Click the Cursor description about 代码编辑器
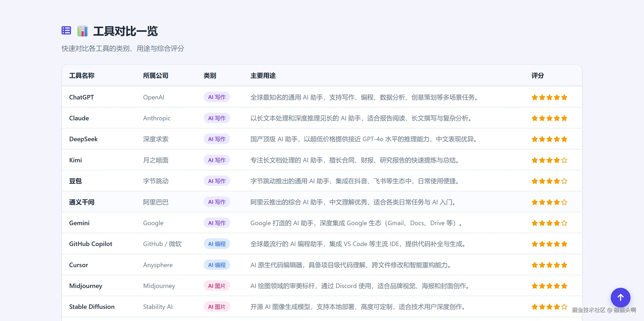 pos(351,265)
